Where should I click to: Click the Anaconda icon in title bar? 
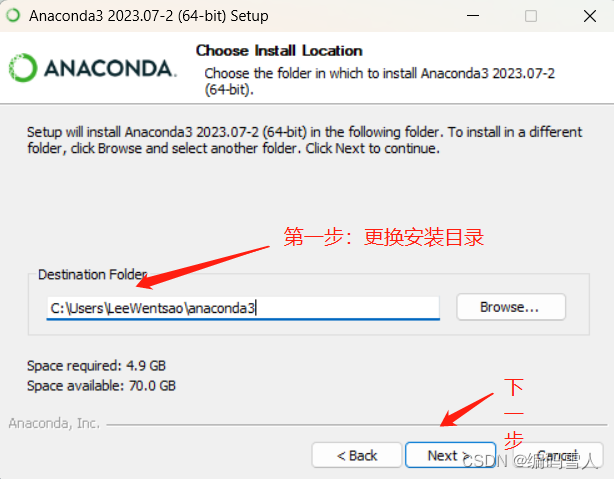[13, 16]
